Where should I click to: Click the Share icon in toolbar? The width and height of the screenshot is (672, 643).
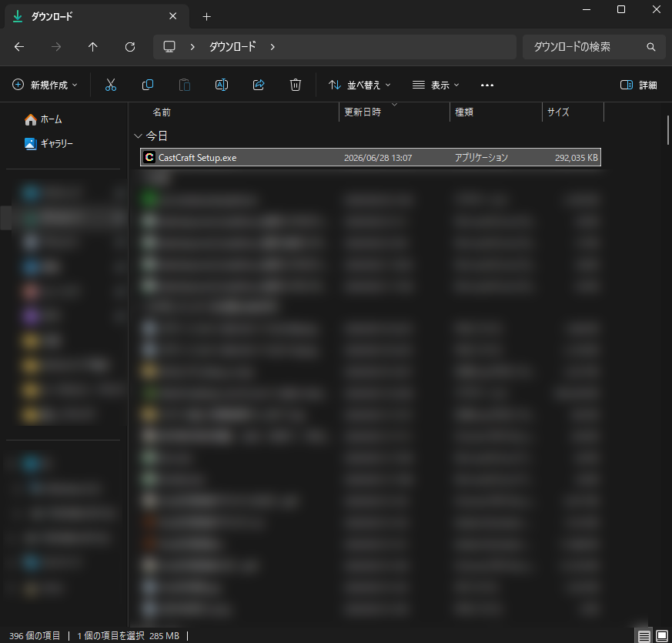tap(259, 85)
